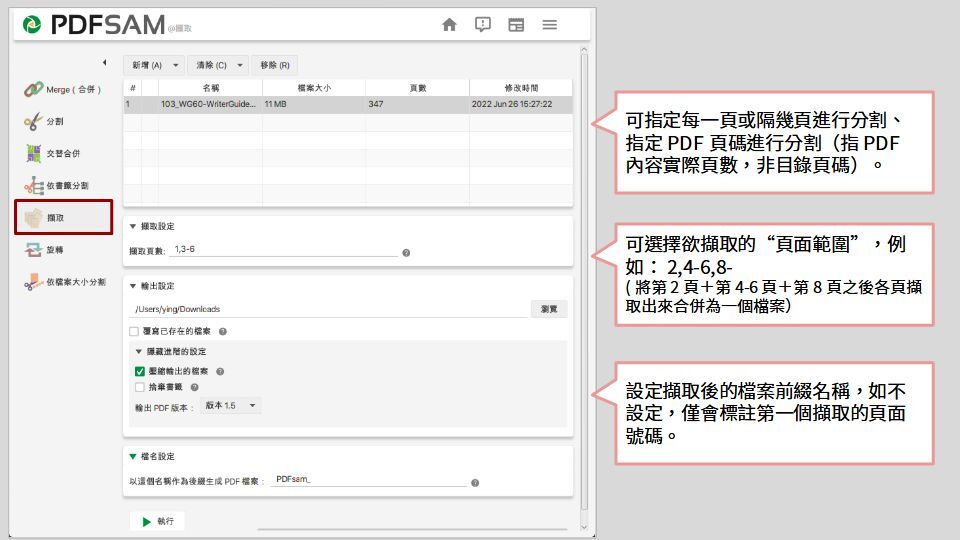Select the 依書籤分割 split by bookmarks icon
Screen dimensions: 960x540
click(33, 186)
